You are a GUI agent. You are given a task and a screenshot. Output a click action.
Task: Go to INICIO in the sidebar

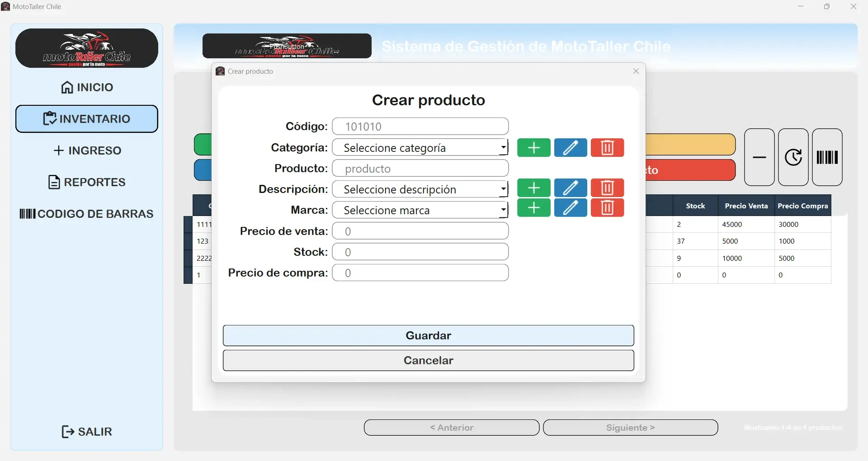pos(87,87)
